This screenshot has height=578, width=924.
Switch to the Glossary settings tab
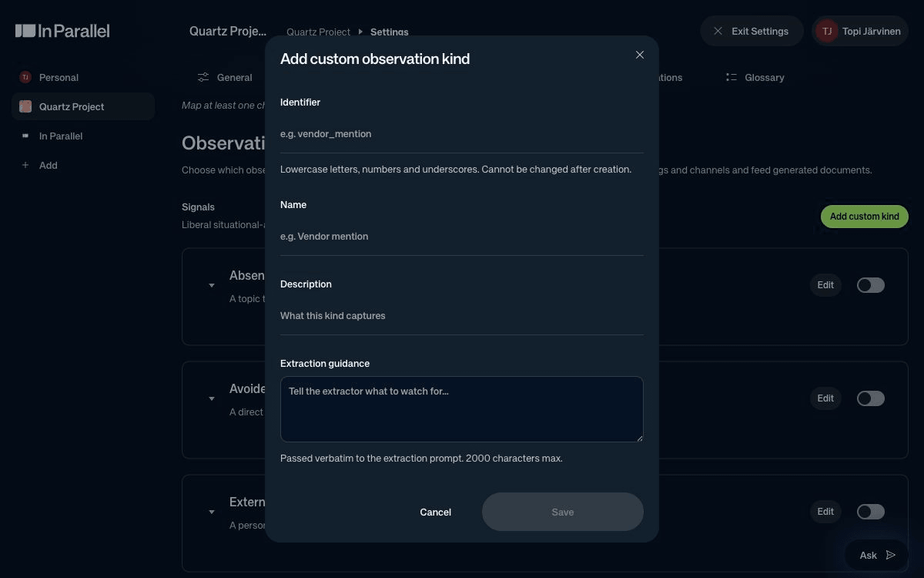point(755,77)
